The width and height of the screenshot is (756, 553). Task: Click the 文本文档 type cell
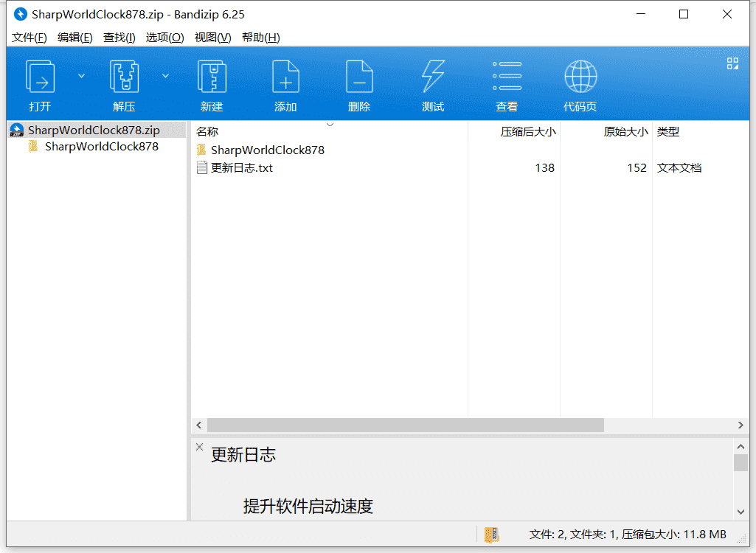(679, 168)
